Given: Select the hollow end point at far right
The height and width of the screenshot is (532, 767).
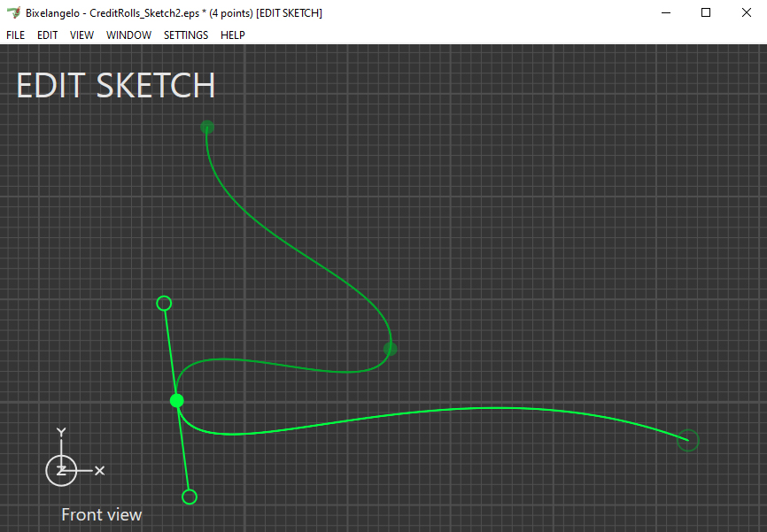Looking at the screenshot, I should tap(688, 441).
